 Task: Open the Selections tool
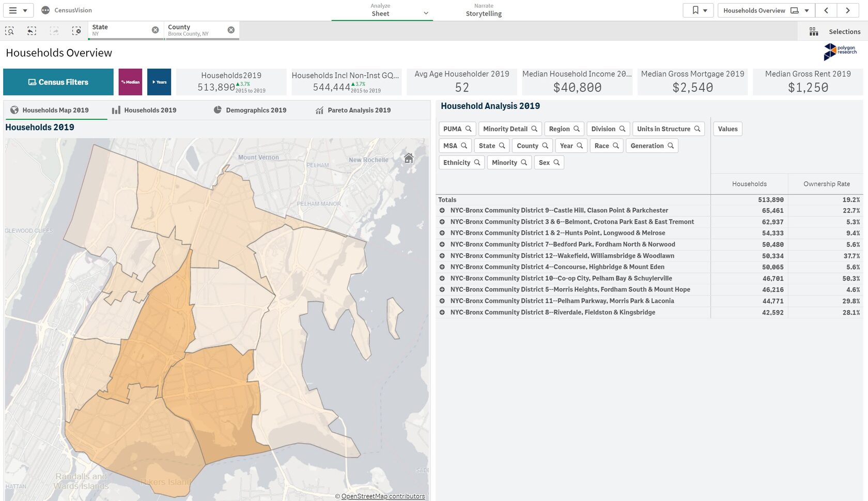[835, 32]
